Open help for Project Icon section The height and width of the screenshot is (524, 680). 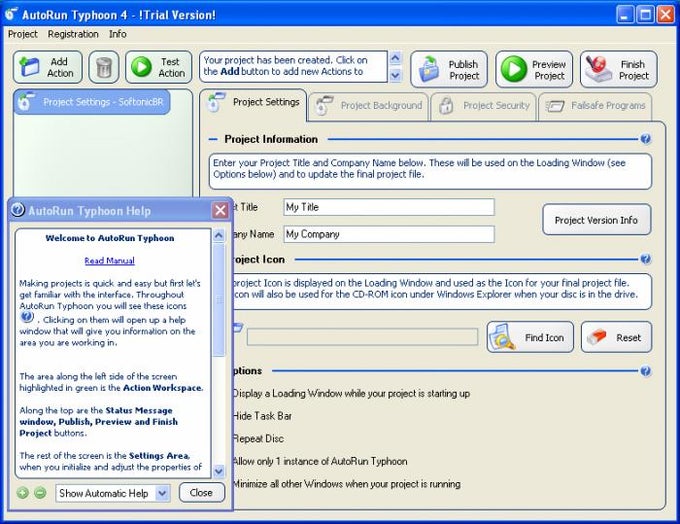[x=645, y=259]
